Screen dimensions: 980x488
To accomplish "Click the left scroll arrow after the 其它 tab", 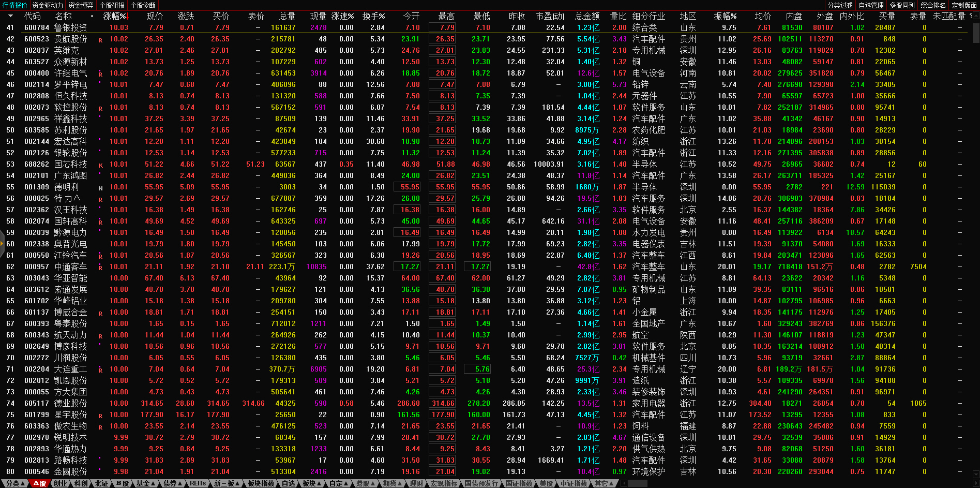I will point(624,483).
